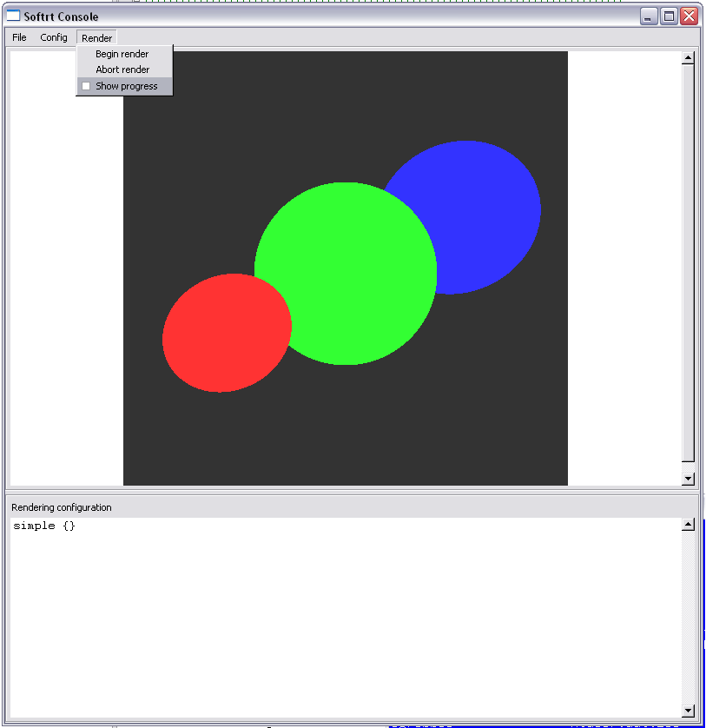Screen dimensions: 706x728
Task: Close the Softrt Console window
Action: tap(689, 16)
